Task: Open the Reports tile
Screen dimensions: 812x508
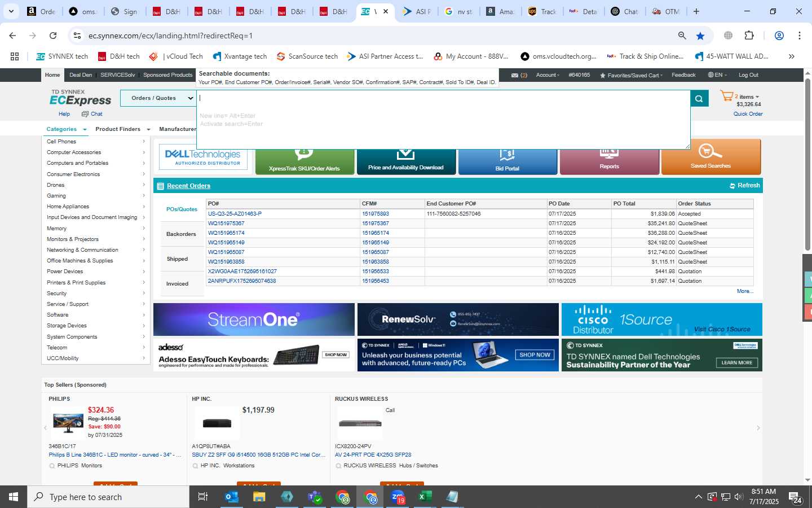Action: pos(609,162)
